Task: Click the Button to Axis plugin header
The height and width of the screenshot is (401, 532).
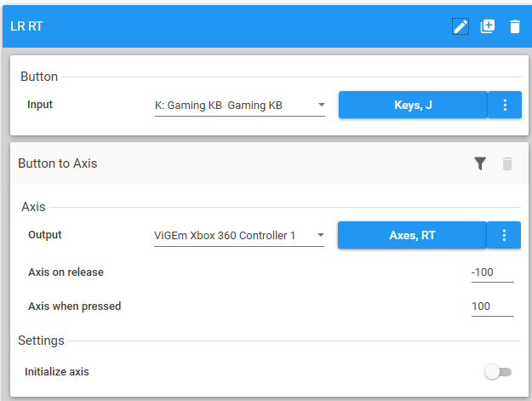Action: pos(269,163)
